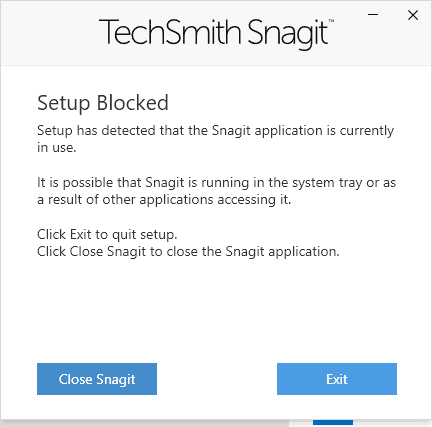Click the word "Snagit" in the header logo
432x427 pixels.
288,34
